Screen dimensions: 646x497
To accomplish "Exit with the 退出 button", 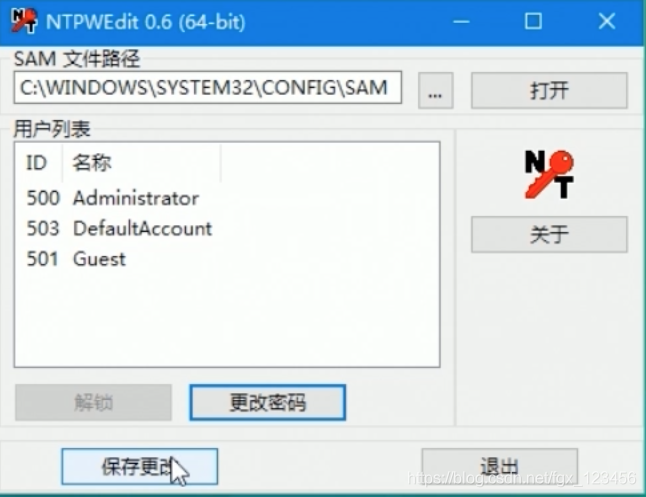I will 499,467.
